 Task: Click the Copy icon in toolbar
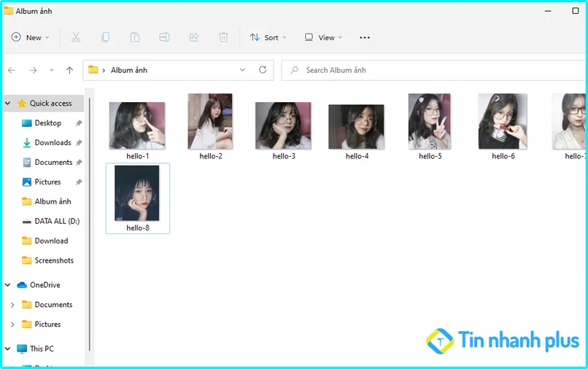(x=105, y=37)
